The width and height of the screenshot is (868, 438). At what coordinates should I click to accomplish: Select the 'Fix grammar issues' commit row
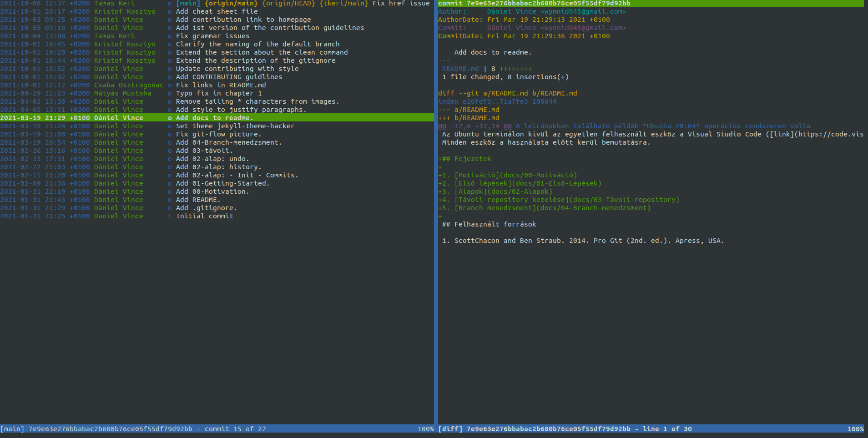pos(212,36)
